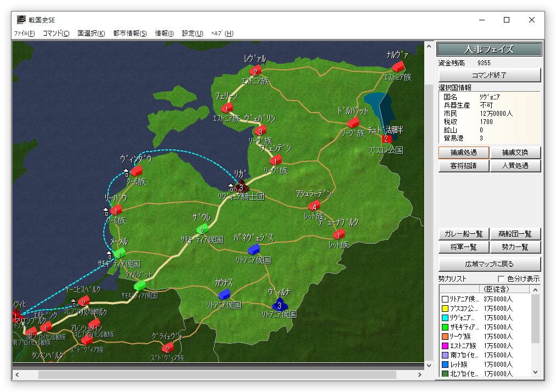The height and width of the screenshot is (392, 556).
Task: Open the コマンド menu
Action: (56, 33)
